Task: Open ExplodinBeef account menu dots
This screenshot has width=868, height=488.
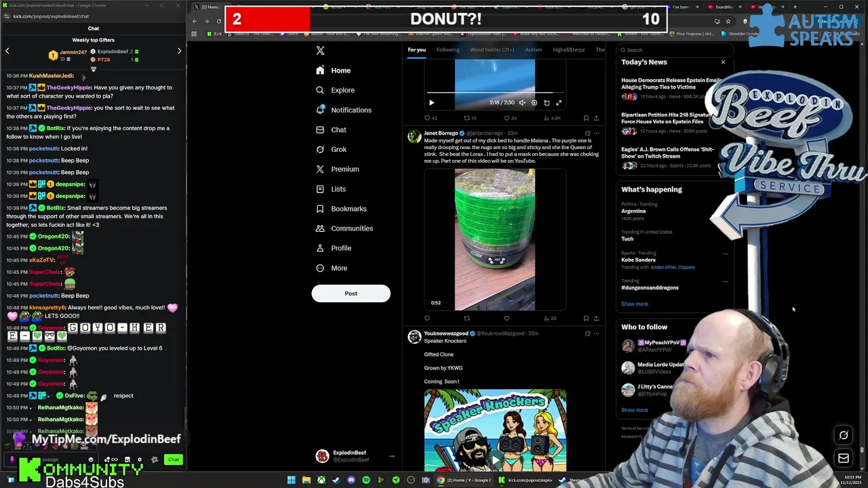Action: 391,456
